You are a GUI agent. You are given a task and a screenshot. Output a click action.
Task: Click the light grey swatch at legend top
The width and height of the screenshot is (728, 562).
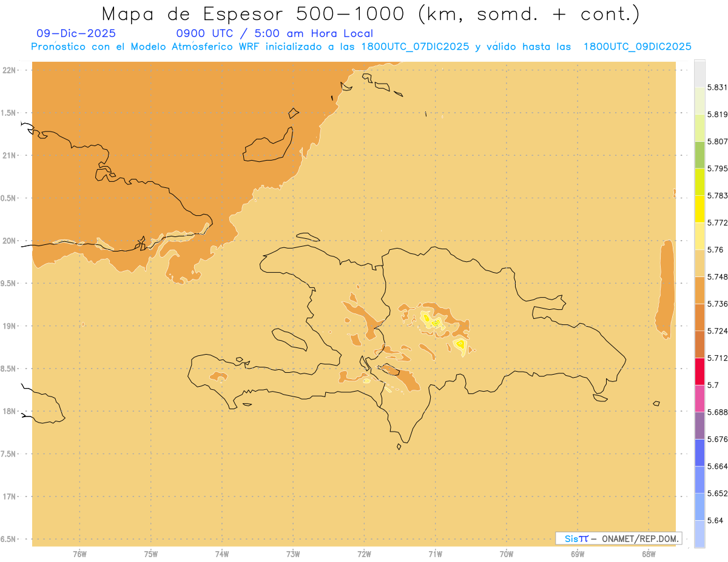pyautogui.click(x=699, y=74)
